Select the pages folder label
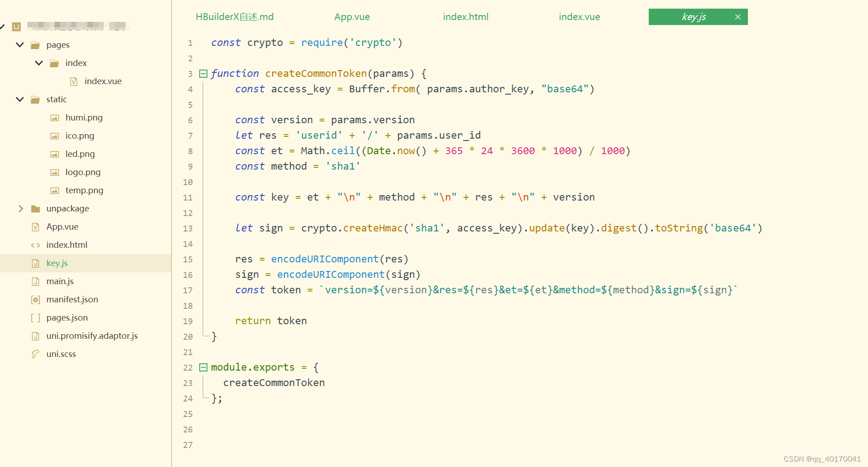 58,45
